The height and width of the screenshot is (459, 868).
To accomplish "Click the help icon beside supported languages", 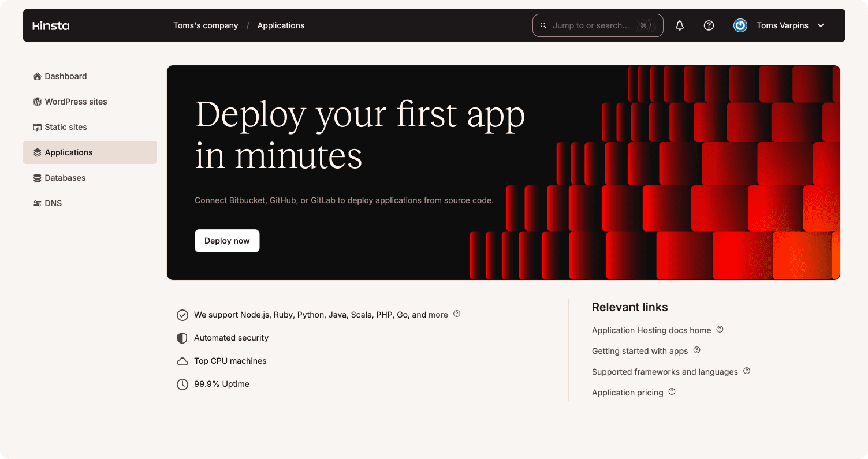I will click(x=457, y=314).
